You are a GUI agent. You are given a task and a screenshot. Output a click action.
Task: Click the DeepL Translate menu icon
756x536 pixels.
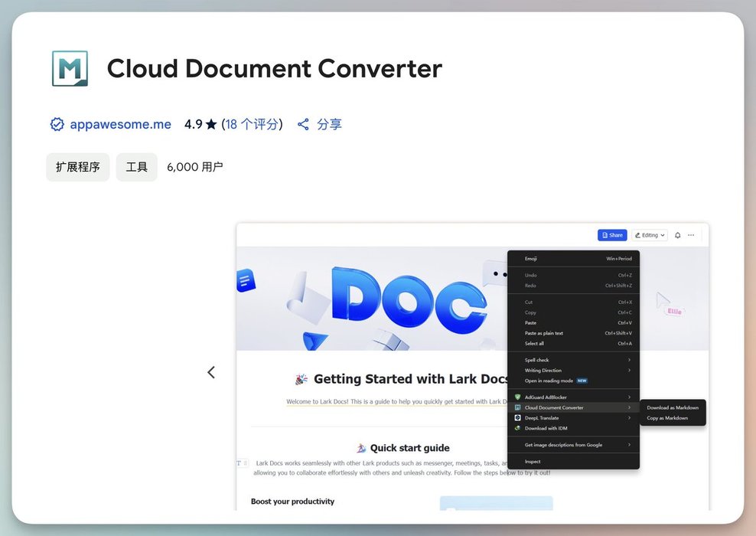(x=518, y=418)
